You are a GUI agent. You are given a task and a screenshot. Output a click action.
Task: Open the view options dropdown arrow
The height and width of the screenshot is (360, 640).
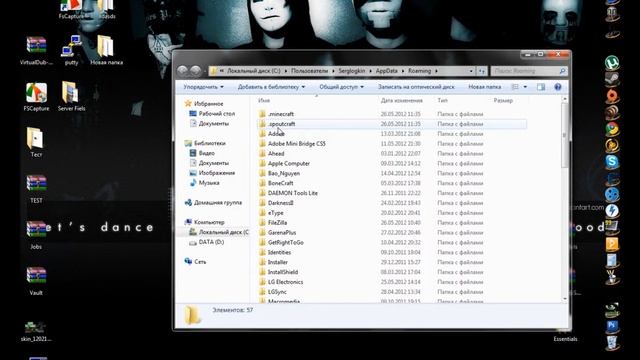525,87
